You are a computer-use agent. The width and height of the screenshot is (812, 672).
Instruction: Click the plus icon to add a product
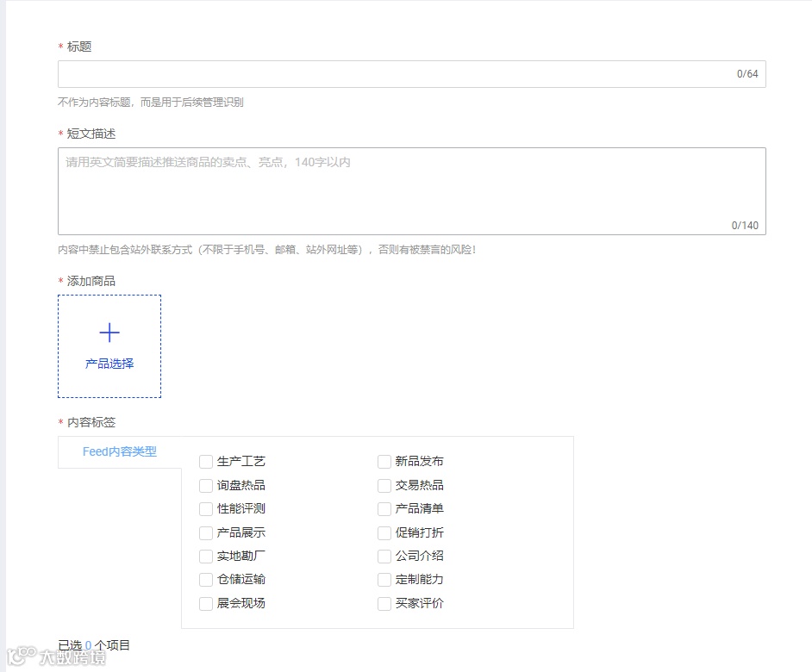[109, 332]
